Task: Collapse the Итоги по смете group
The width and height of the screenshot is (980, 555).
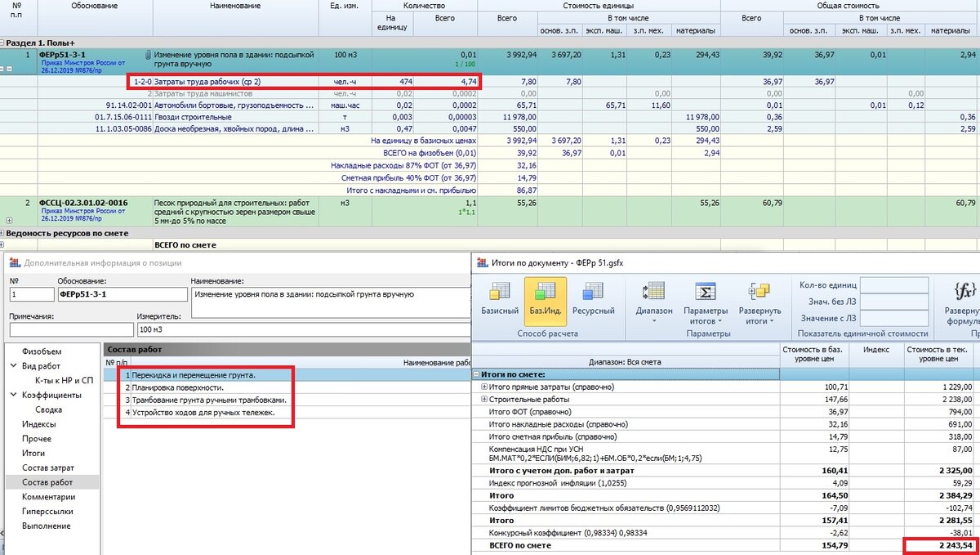Action: click(477, 374)
